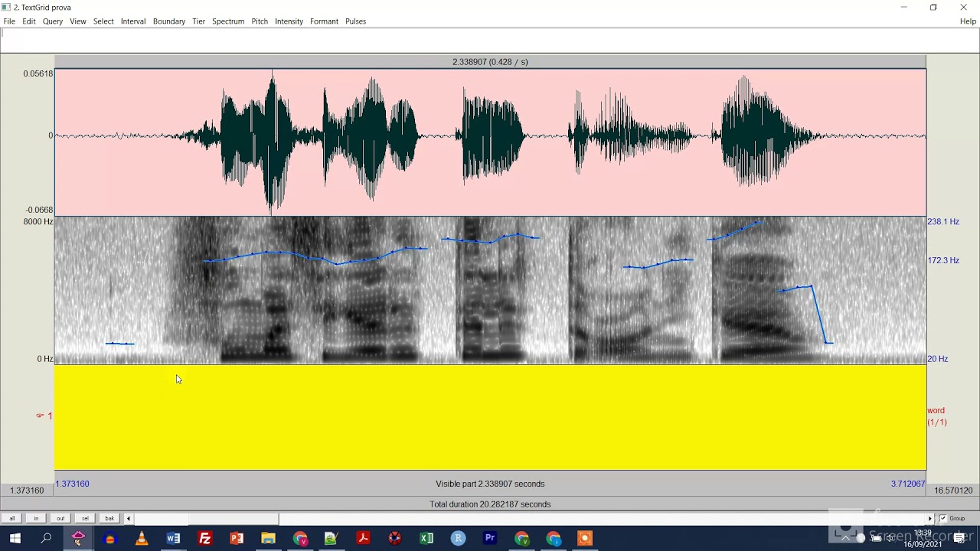Click the scrollbar right arrow
This screenshot has width=980, height=551.
(930, 518)
